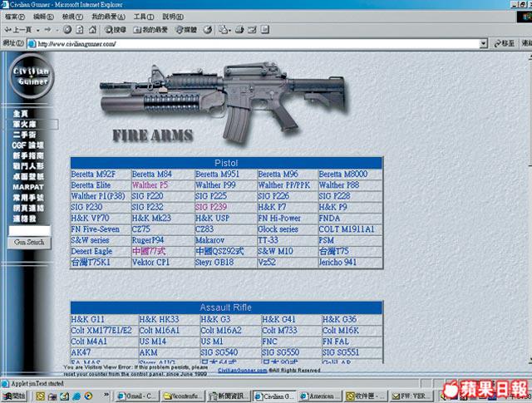This screenshot has height=403, width=532.
Task: Open the SIG SG550 rifle link
Action: tap(280, 352)
